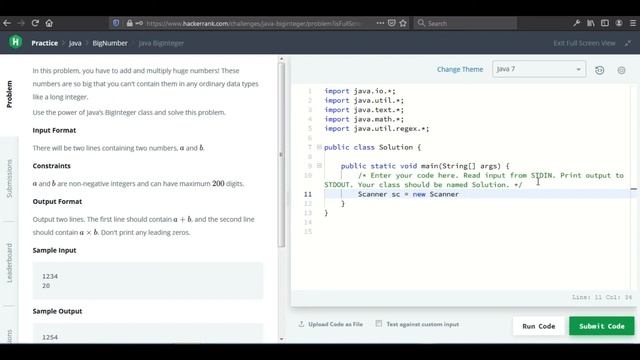Open the Firefox account icon
This screenshot has height=360, width=640.
point(619,23)
